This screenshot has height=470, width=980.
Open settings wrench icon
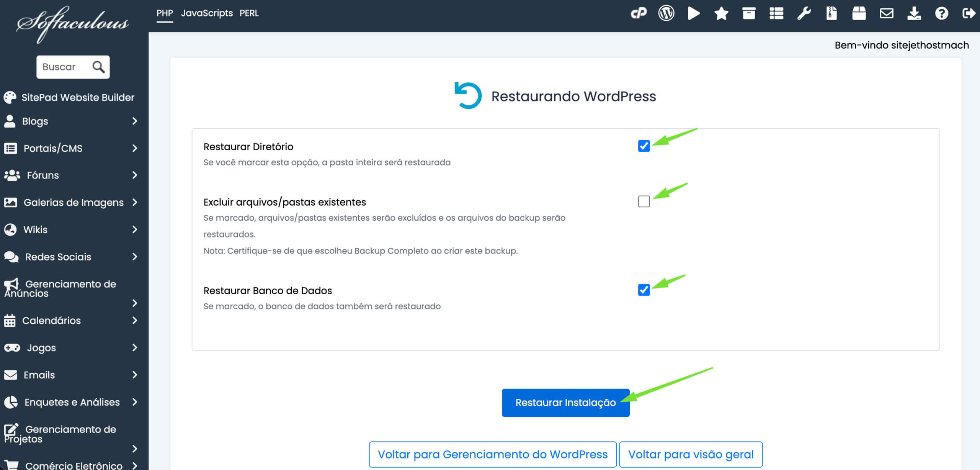pyautogui.click(x=804, y=13)
